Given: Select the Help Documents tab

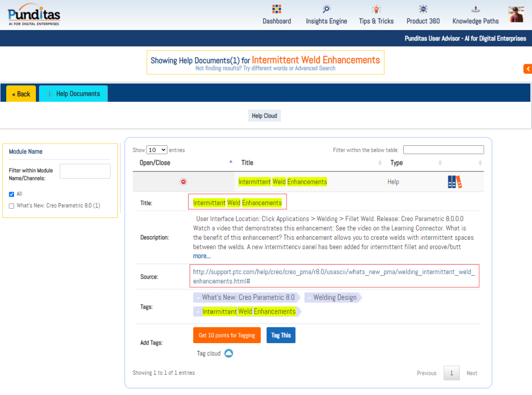Looking at the screenshot, I should pos(73,94).
